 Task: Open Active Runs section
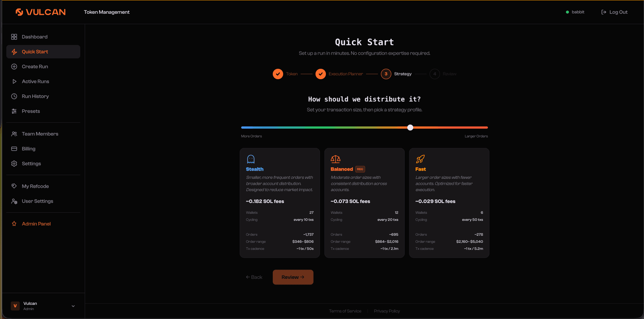pos(43,81)
